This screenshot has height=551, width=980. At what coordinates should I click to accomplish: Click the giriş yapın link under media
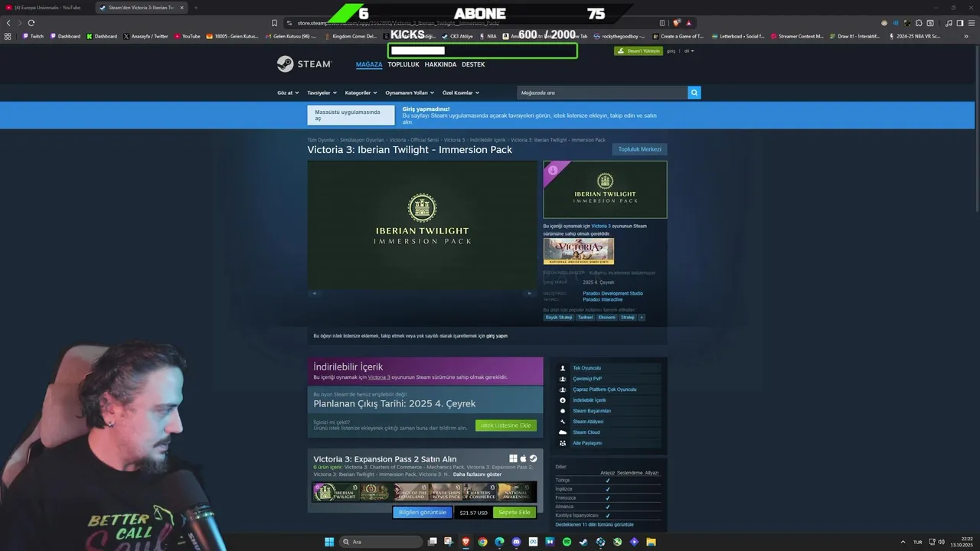497,336
